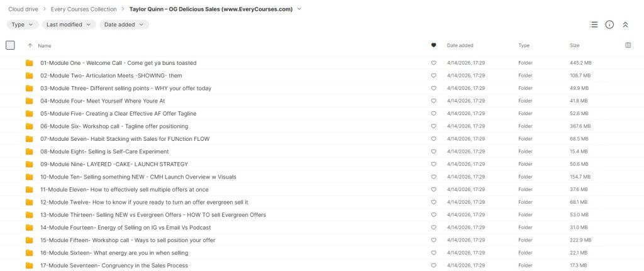The height and width of the screenshot is (271, 644).
Task: Open the Date added filter dropdown
Action: (x=124, y=25)
